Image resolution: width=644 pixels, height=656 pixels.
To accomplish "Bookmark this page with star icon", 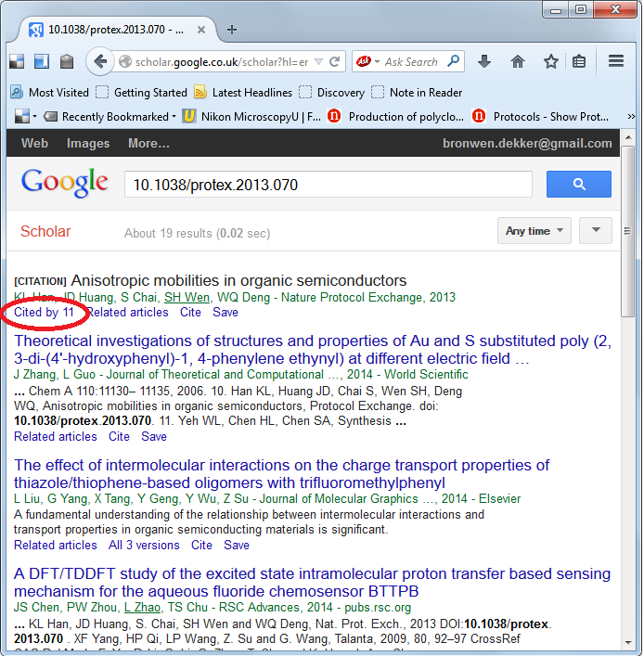I will click(550, 61).
